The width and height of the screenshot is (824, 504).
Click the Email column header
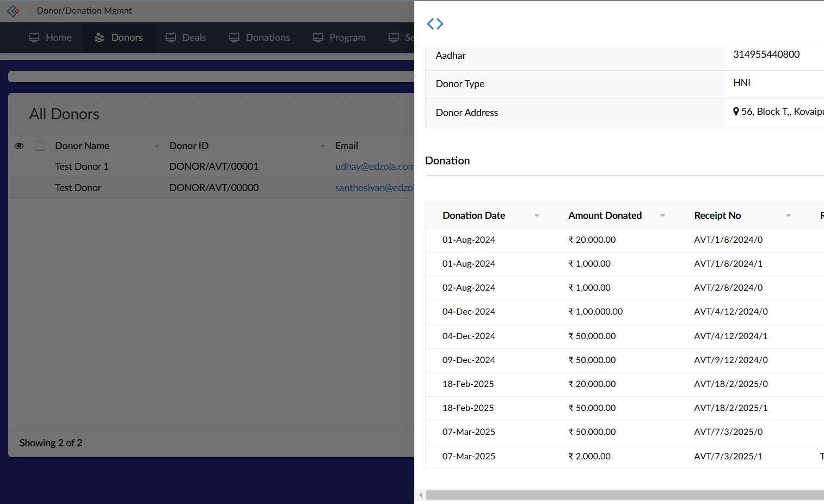(x=347, y=146)
